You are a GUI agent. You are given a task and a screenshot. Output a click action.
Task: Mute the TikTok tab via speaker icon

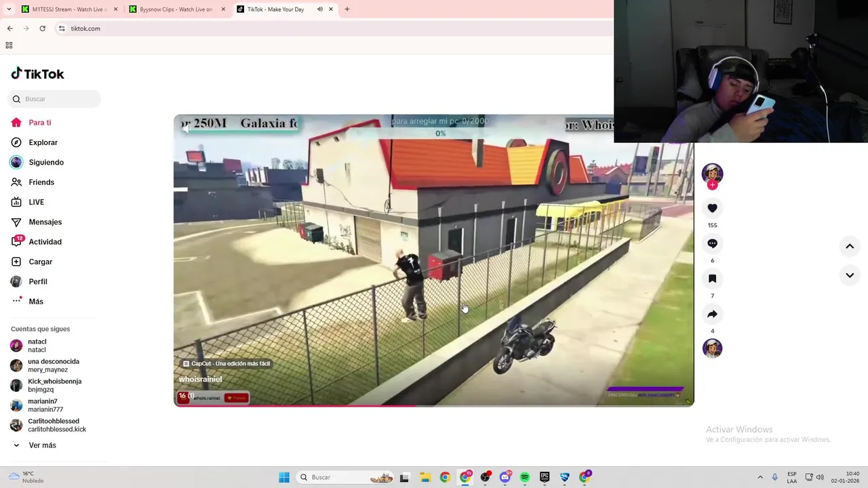319,9
